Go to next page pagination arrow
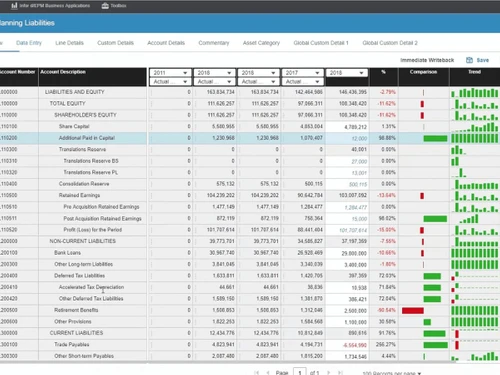This screenshot has height=375, width=500. pos(328,372)
